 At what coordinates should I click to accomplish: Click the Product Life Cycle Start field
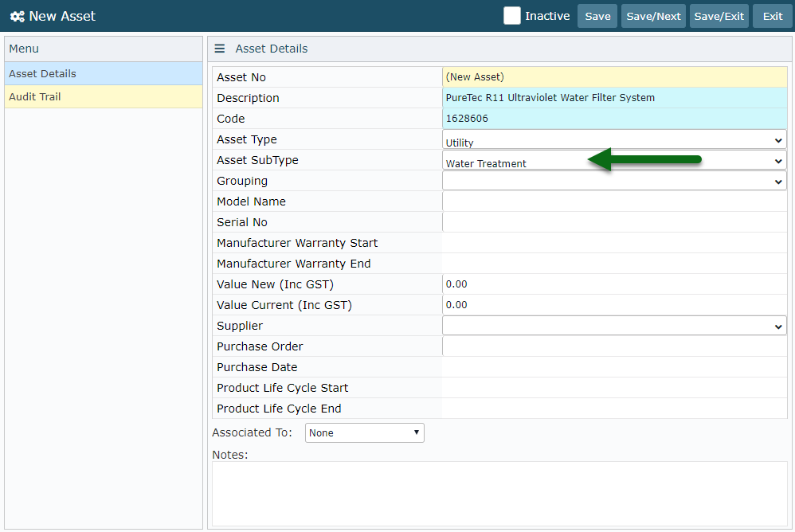(x=614, y=388)
